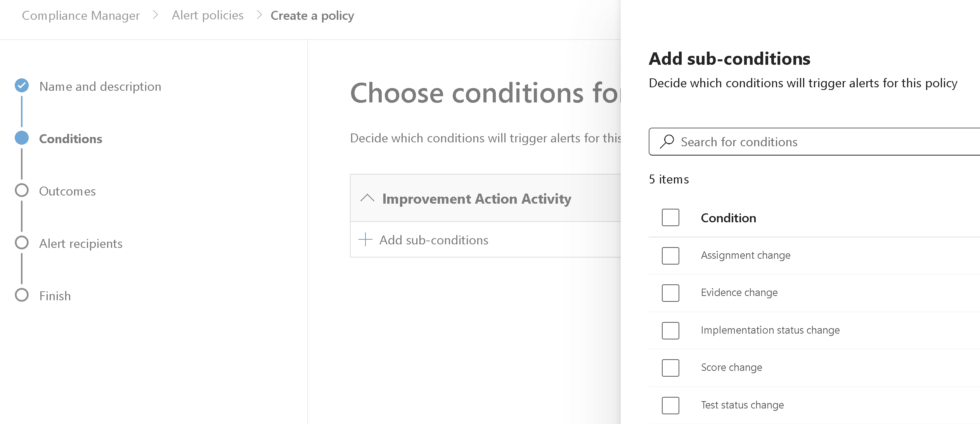Screen dimensions: 980x424
Task: Click the Outcomes step circle icon
Action: [22, 190]
